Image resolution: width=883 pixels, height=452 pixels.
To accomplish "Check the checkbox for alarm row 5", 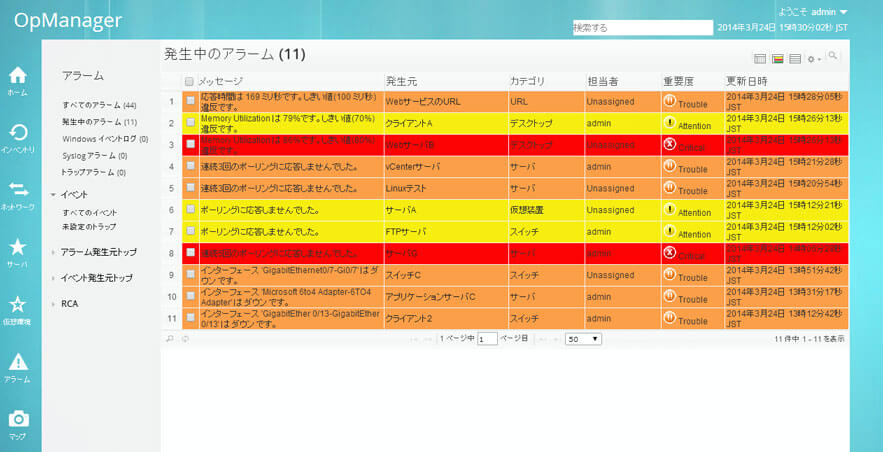I will (x=190, y=187).
